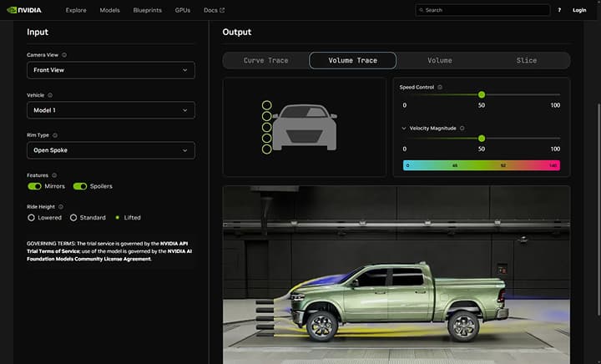Click the Rim Type info icon
The height and width of the screenshot is (364, 601).
tap(55, 135)
